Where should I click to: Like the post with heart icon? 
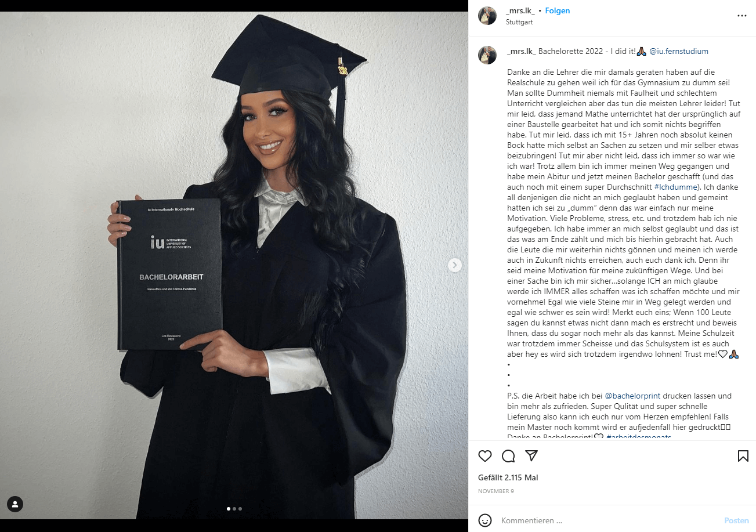click(x=485, y=456)
